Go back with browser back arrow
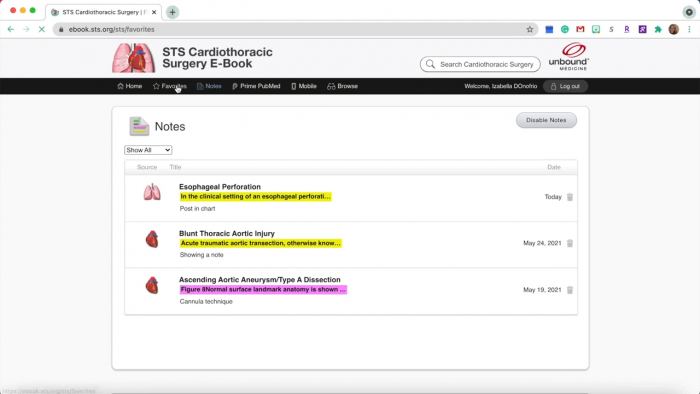The height and width of the screenshot is (394, 700). (x=11, y=29)
